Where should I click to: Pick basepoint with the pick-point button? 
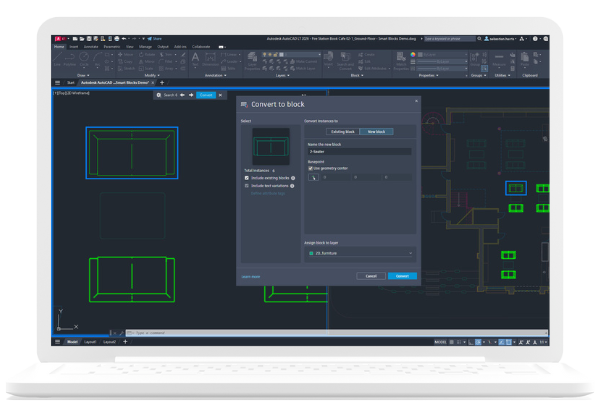click(x=313, y=177)
